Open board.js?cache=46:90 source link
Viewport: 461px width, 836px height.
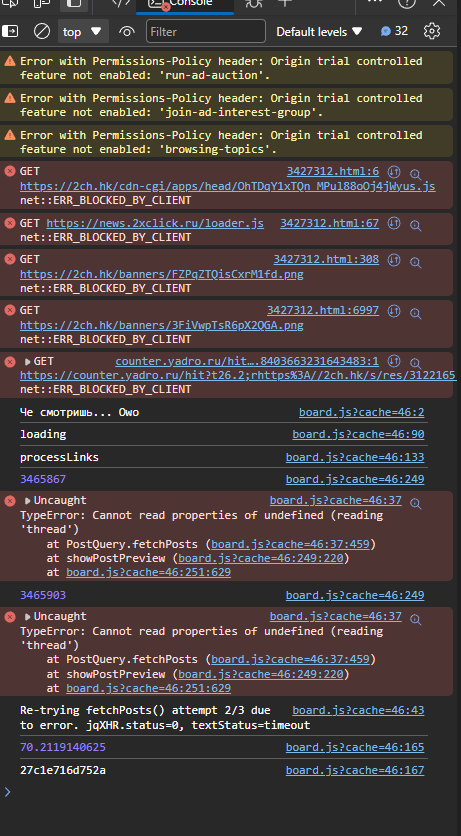pos(358,435)
